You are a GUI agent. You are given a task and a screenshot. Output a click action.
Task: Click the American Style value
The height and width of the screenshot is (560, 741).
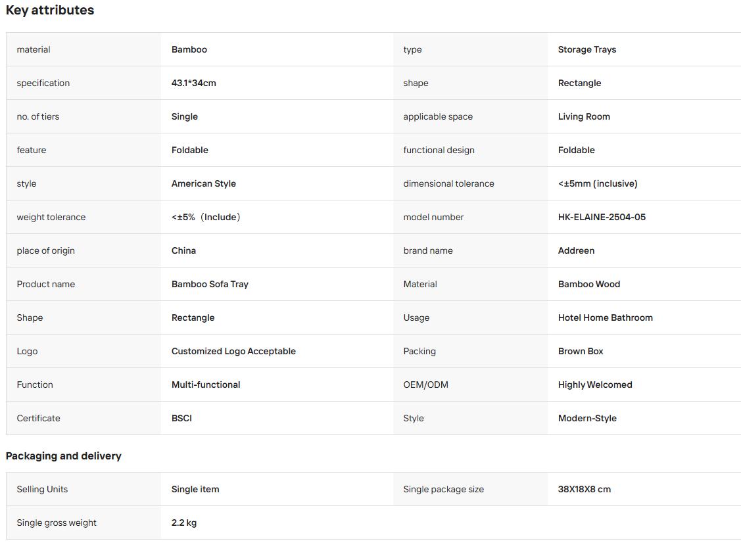click(x=204, y=184)
